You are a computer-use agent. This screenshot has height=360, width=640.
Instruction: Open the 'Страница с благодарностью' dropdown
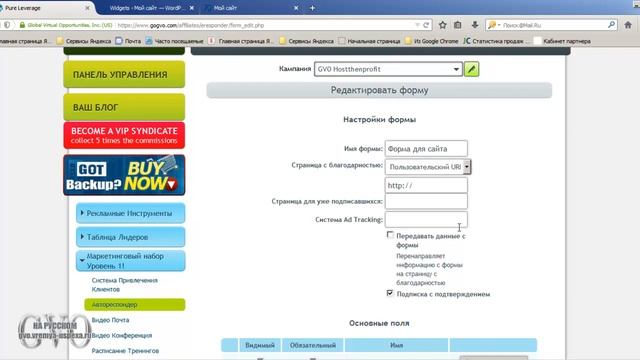428,167
